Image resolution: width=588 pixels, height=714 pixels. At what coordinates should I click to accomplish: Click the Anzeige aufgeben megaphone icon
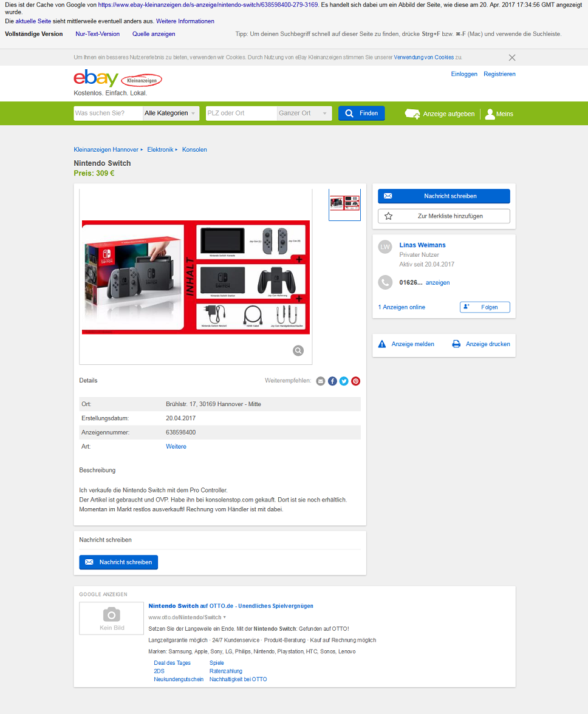click(x=412, y=114)
